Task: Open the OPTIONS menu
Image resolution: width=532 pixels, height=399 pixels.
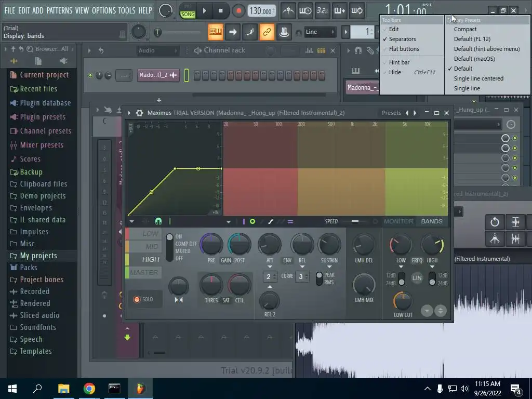Action: pos(103,10)
